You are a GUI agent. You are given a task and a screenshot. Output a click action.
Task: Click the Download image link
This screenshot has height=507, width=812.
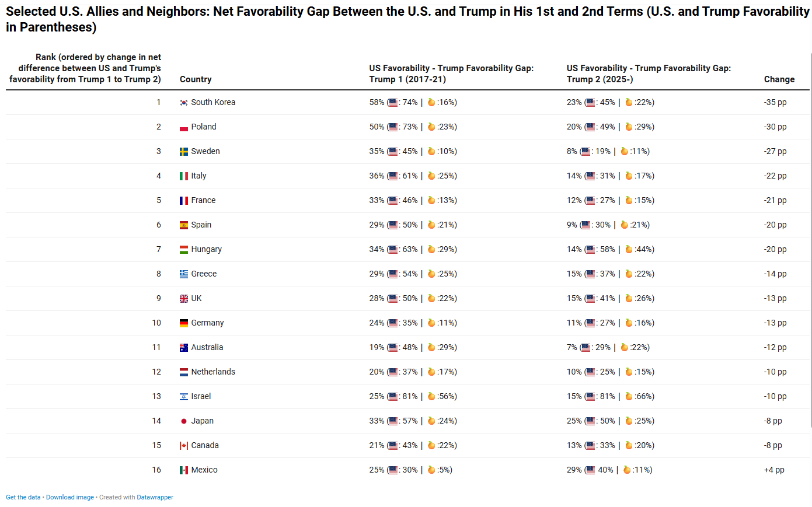(x=70, y=497)
